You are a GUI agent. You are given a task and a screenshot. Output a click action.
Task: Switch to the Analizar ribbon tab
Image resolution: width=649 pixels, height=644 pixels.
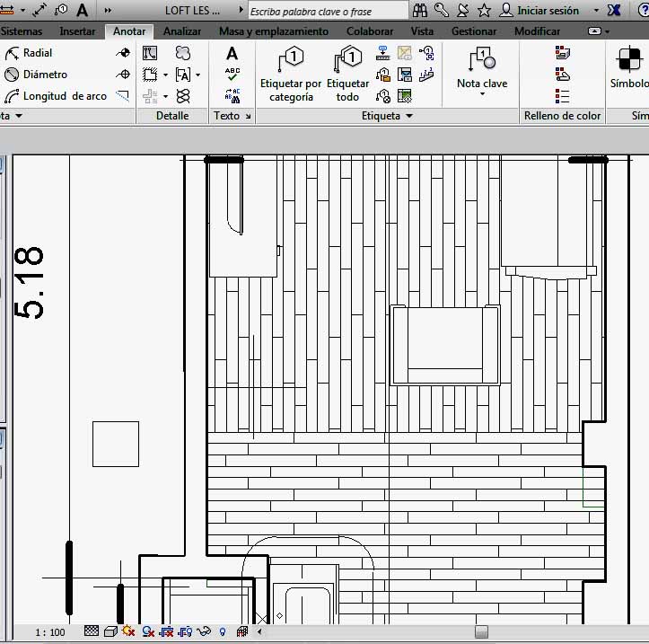pos(182,31)
